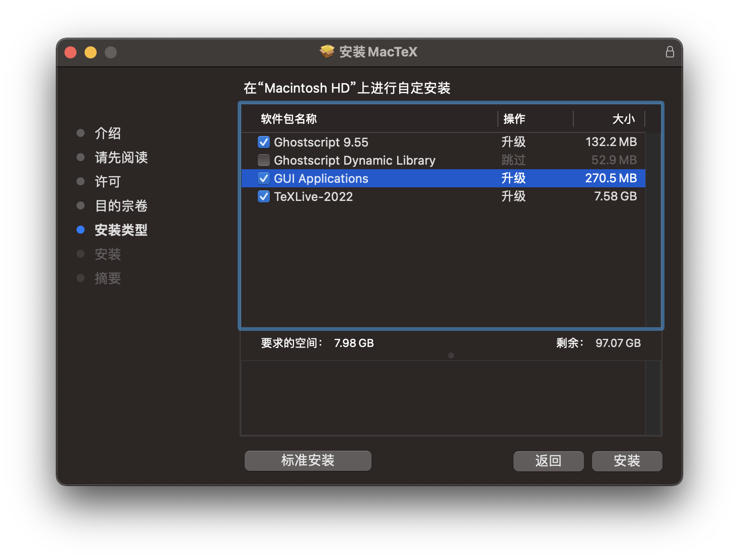The image size is (739, 560).
Task: Click the lock icon at top right
Action: click(x=670, y=51)
